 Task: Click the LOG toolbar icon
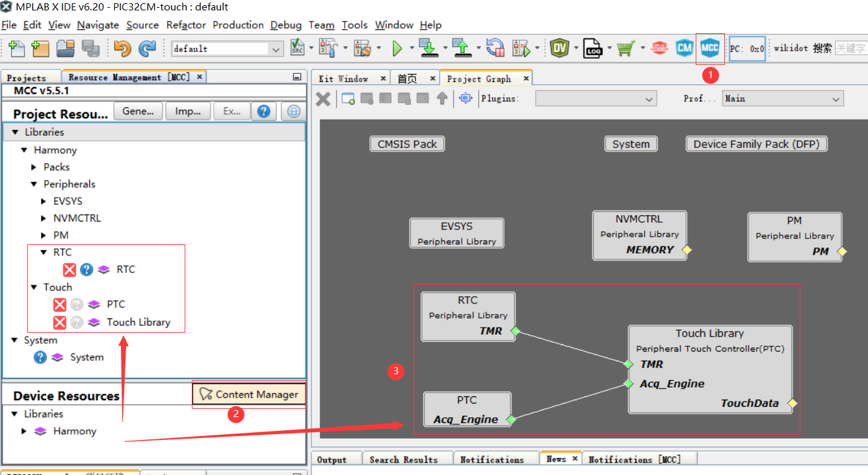(592, 48)
